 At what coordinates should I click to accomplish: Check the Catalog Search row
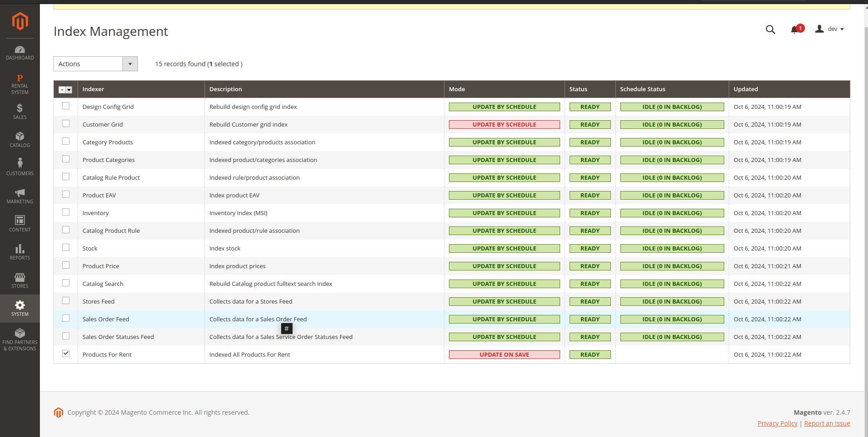point(66,283)
